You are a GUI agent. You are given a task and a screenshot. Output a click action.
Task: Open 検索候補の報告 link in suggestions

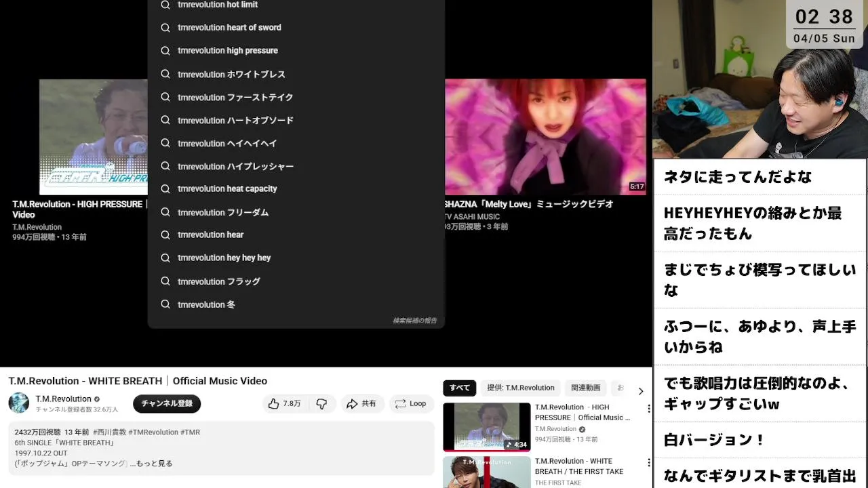pyautogui.click(x=415, y=321)
